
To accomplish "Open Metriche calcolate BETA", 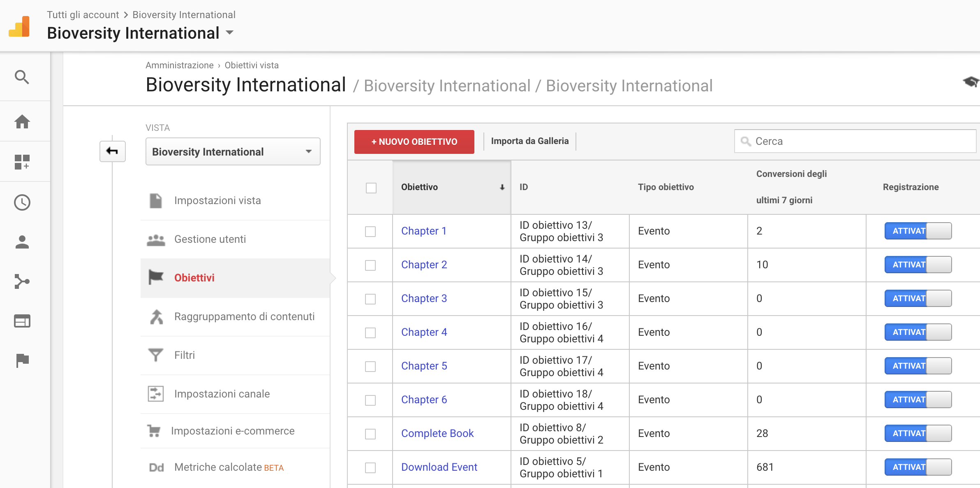I will [x=229, y=467].
